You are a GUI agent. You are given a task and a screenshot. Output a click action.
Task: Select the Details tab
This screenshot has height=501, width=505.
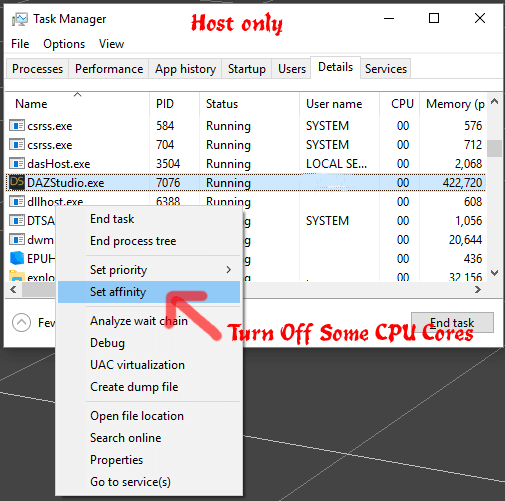pyautogui.click(x=335, y=67)
